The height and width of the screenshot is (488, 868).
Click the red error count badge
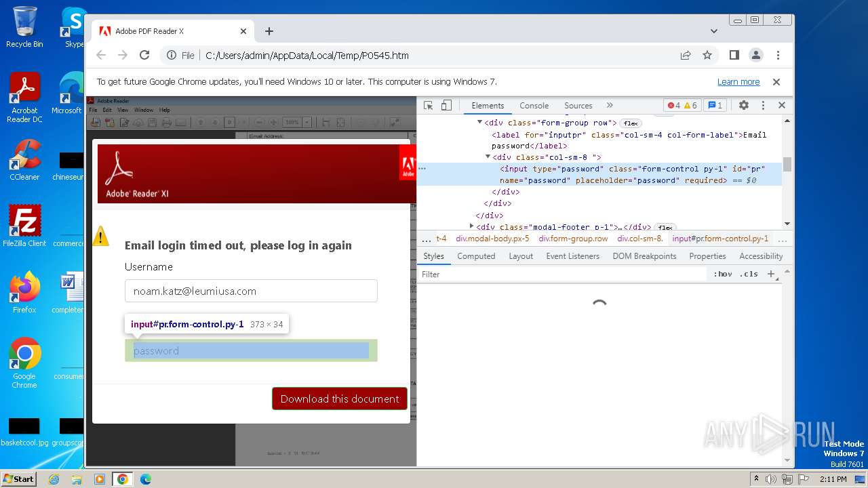pyautogui.click(x=673, y=105)
